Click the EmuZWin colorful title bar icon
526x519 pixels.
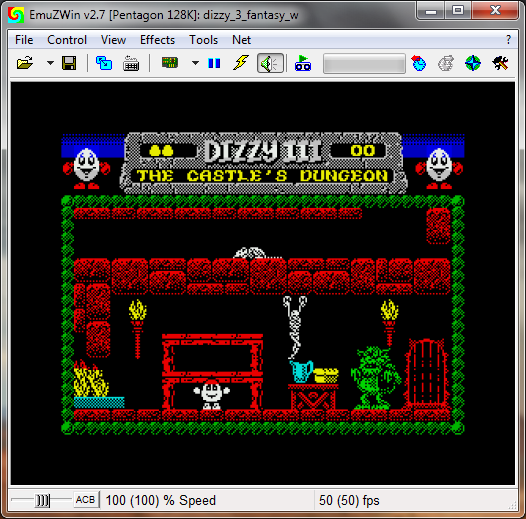[x=16, y=15]
